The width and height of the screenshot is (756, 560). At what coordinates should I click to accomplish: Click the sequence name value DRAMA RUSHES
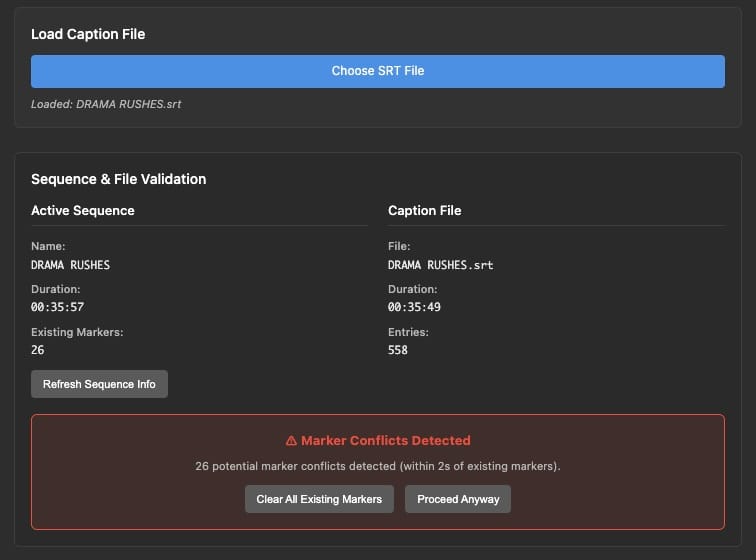click(70, 265)
